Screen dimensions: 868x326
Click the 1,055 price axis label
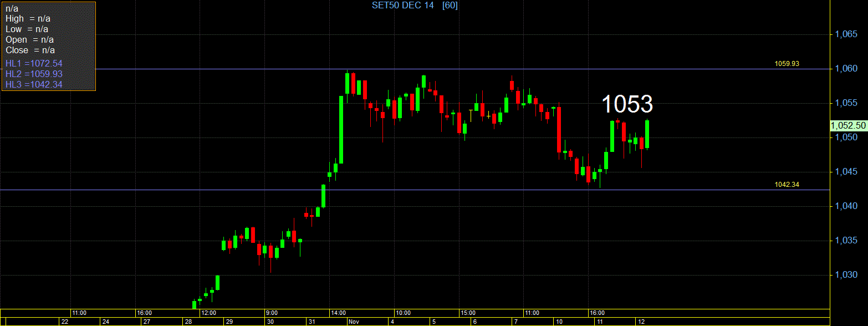[x=846, y=103]
